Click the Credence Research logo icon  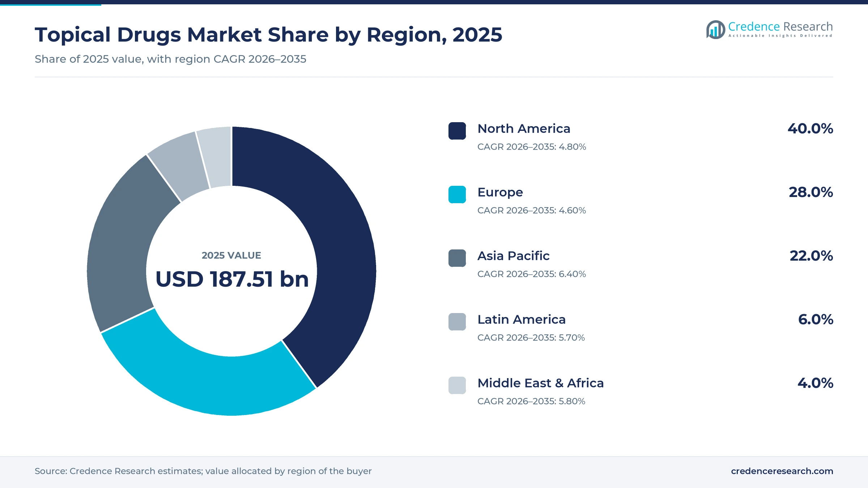715,30
